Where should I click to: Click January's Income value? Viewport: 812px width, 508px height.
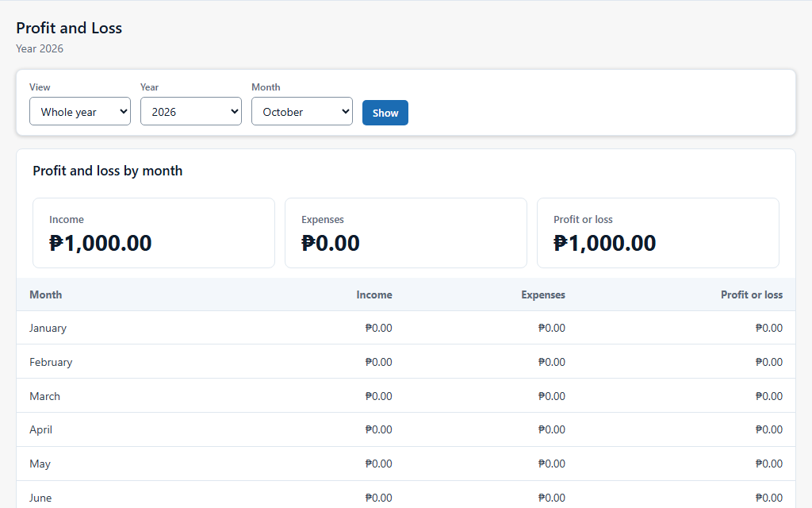coord(378,328)
